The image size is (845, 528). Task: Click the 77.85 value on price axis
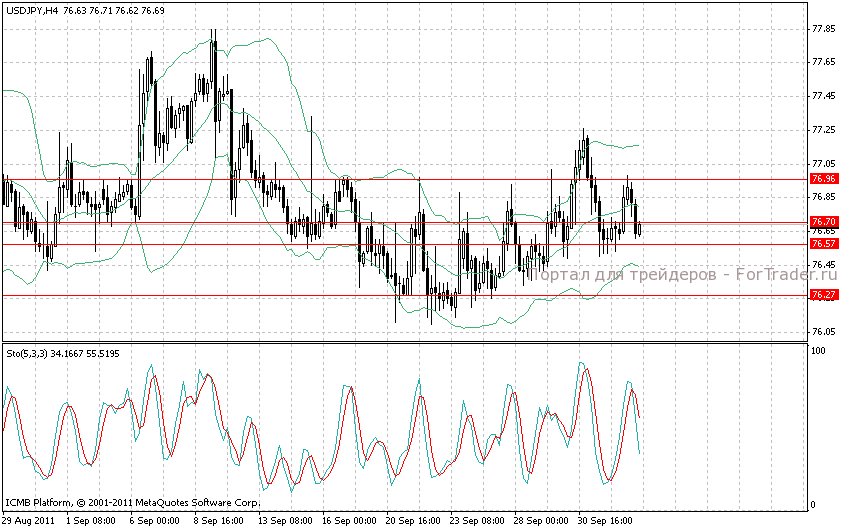pyautogui.click(x=824, y=29)
